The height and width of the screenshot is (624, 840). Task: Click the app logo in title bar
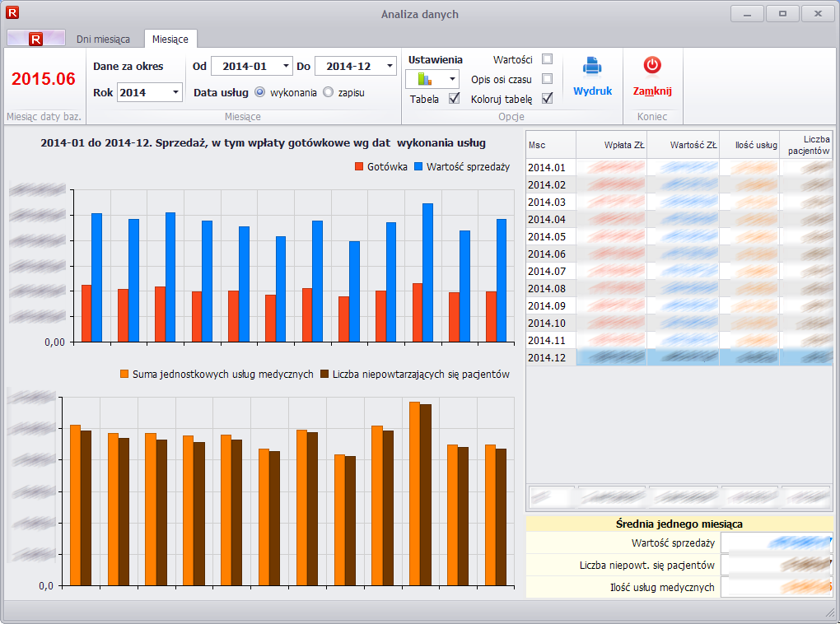tap(12, 13)
